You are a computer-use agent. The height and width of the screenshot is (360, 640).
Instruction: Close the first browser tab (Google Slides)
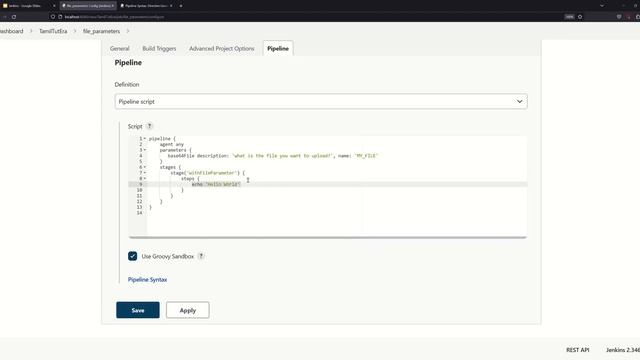pos(54,6)
